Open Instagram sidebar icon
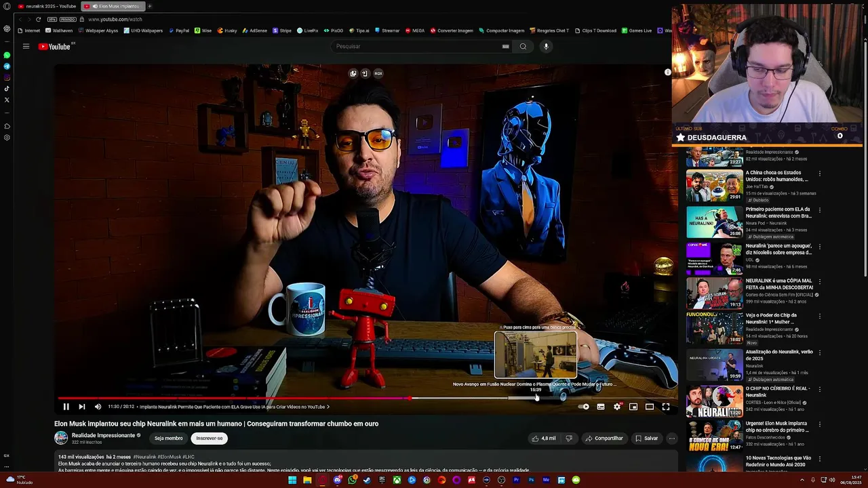The width and height of the screenshot is (868, 488). click(7, 77)
